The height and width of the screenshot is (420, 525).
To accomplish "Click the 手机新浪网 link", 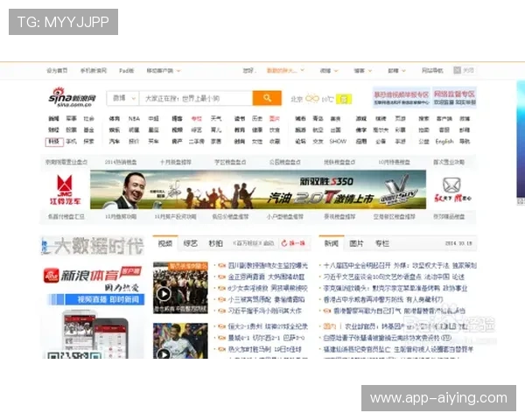I will (94, 71).
